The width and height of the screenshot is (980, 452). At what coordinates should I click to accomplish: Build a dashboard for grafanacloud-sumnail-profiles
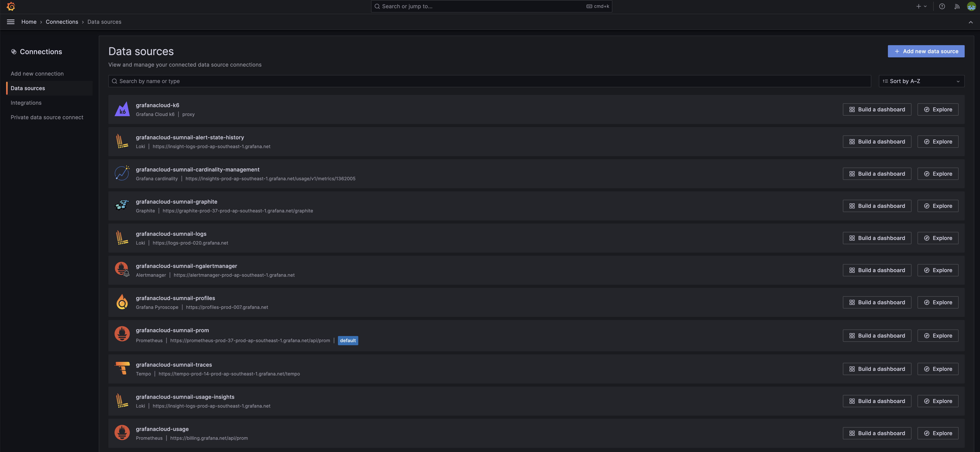pos(877,302)
